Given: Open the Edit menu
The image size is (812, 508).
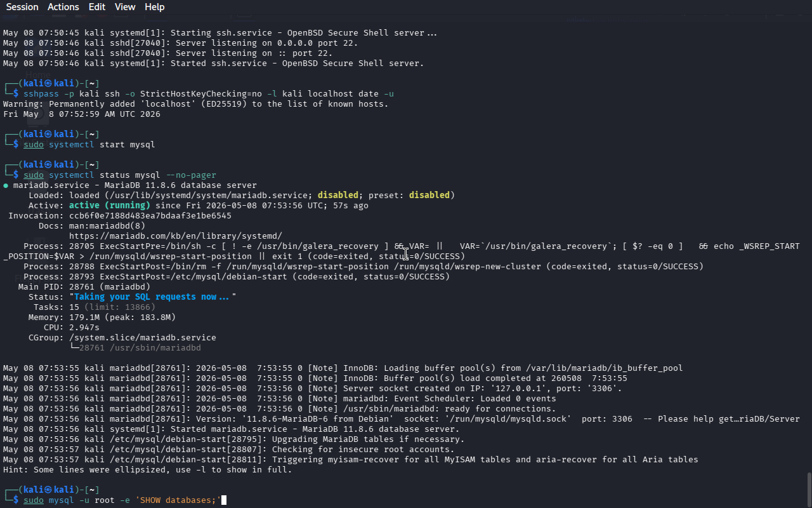Looking at the screenshot, I should [97, 7].
